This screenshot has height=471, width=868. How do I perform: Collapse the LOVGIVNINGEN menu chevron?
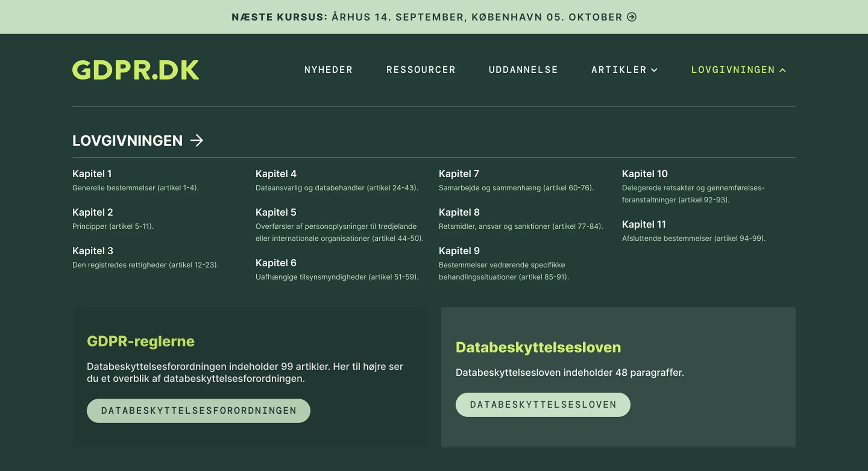pyautogui.click(x=783, y=70)
